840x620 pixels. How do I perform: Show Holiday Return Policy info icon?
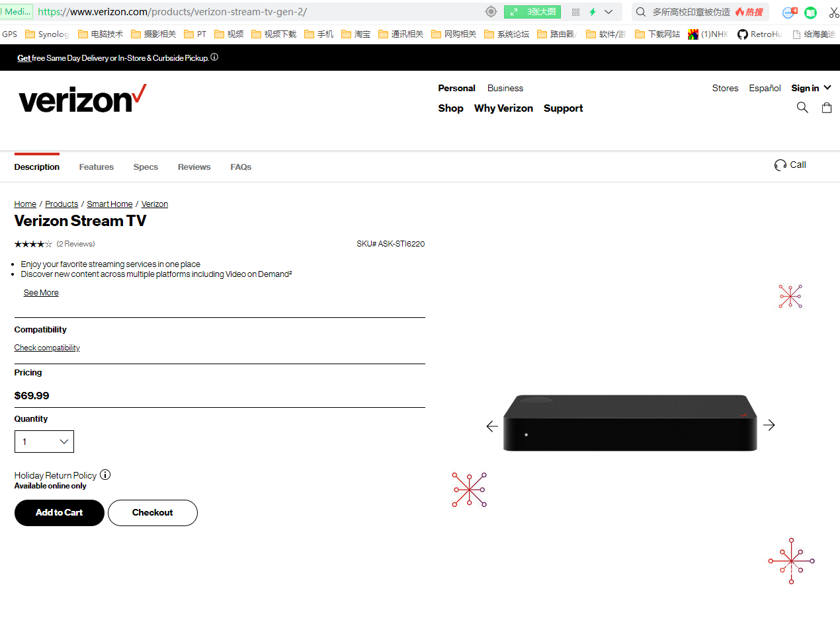click(x=105, y=475)
